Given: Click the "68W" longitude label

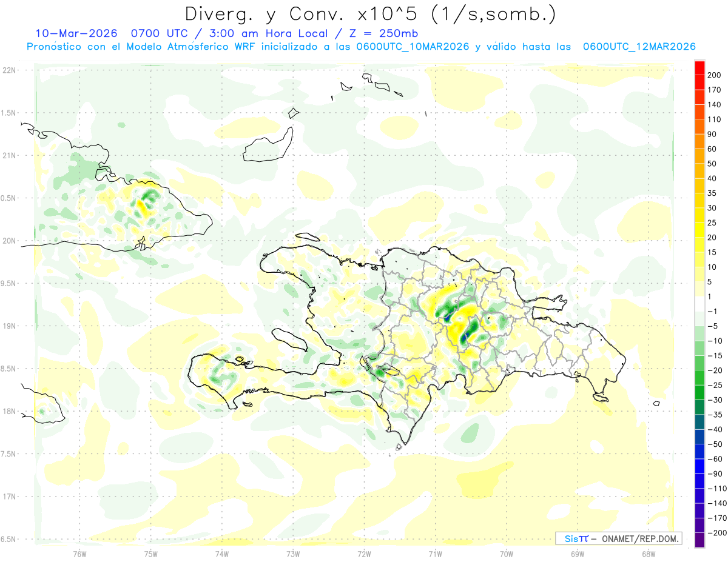Looking at the screenshot, I should click(x=649, y=554).
